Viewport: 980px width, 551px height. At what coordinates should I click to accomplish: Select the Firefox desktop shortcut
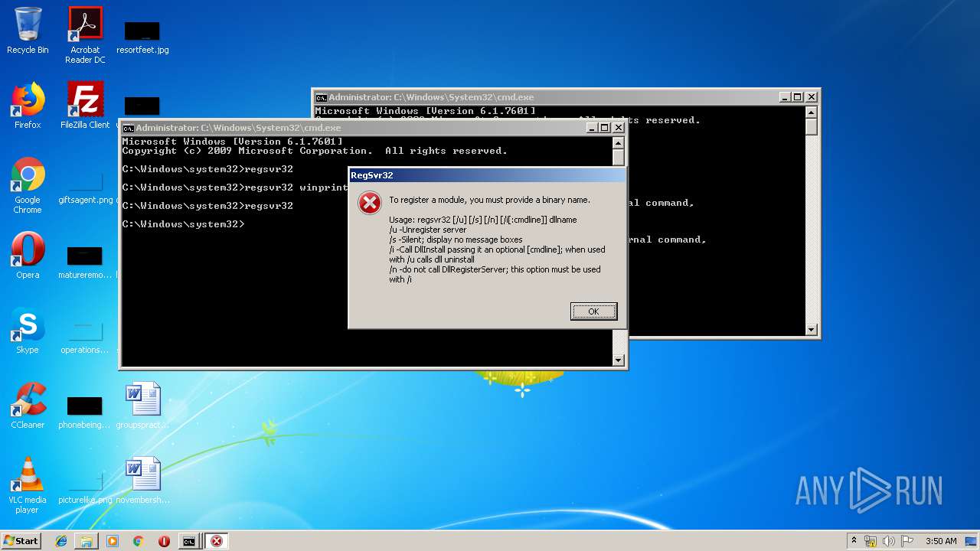pyautogui.click(x=28, y=106)
